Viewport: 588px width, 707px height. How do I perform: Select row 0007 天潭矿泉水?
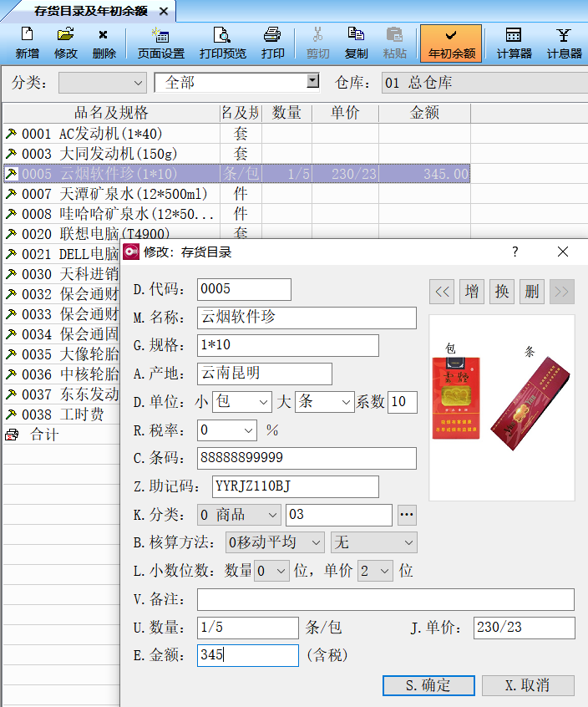coord(236,194)
